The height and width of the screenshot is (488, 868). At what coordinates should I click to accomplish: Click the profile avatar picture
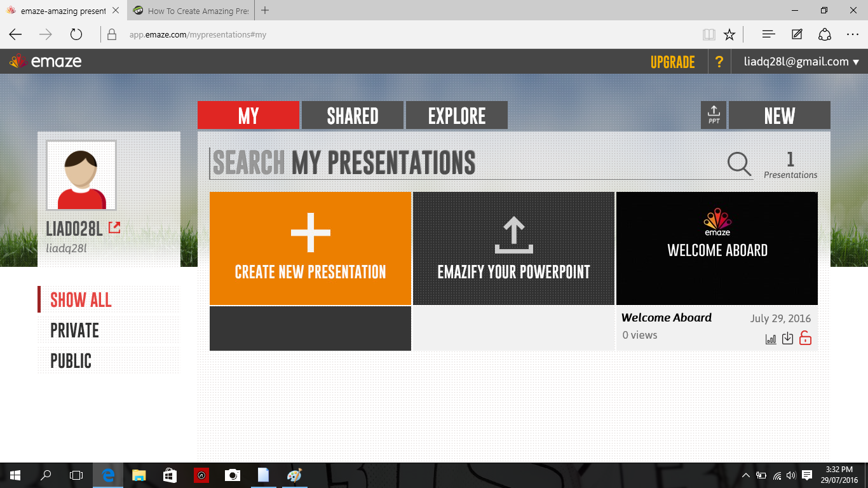click(x=81, y=175)
